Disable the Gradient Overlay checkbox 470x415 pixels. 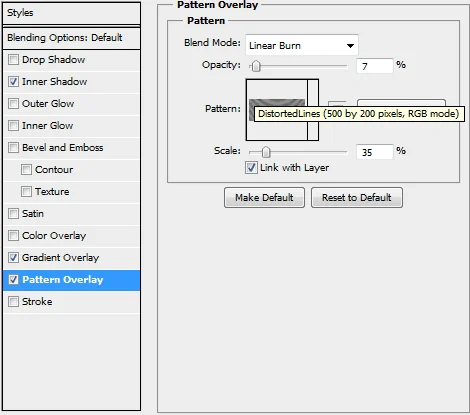click(13, 258)
